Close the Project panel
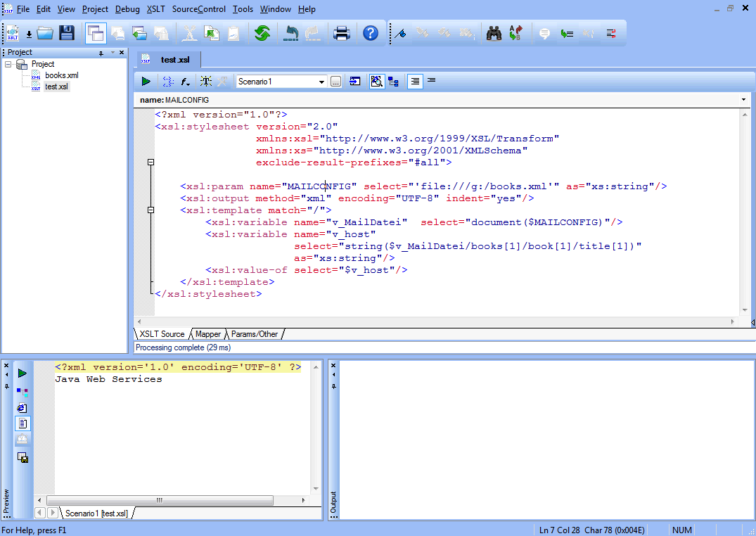Screen dimensions: 756x536 point(122,52)
